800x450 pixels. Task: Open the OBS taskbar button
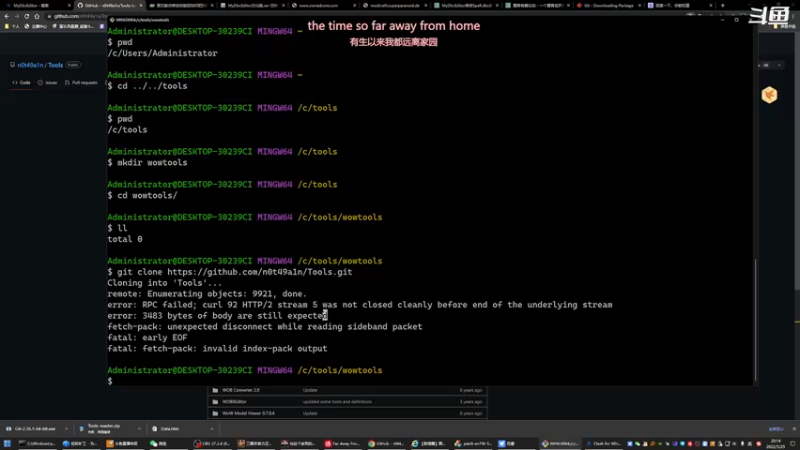click(212, 444)
